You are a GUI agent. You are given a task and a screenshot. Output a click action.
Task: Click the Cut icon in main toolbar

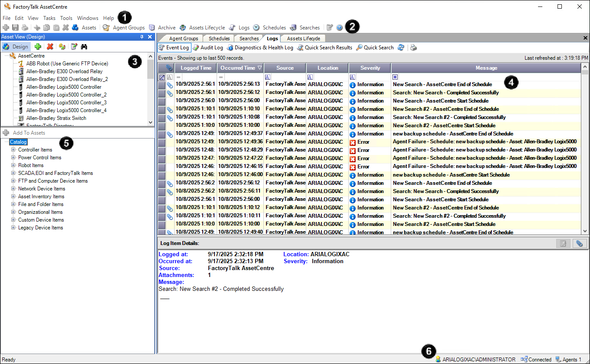[x=37, y=28]
